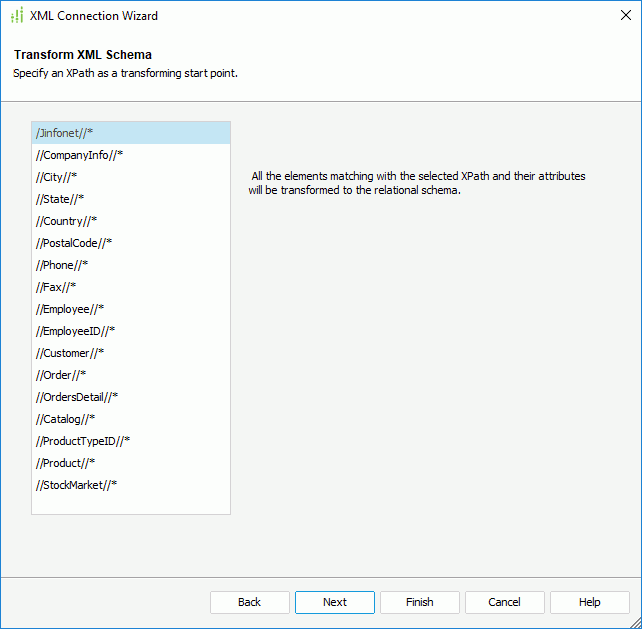Choose the //PostalCode//* entry
The width and height of the screenshot is (642, 629).
pos(74,243)
